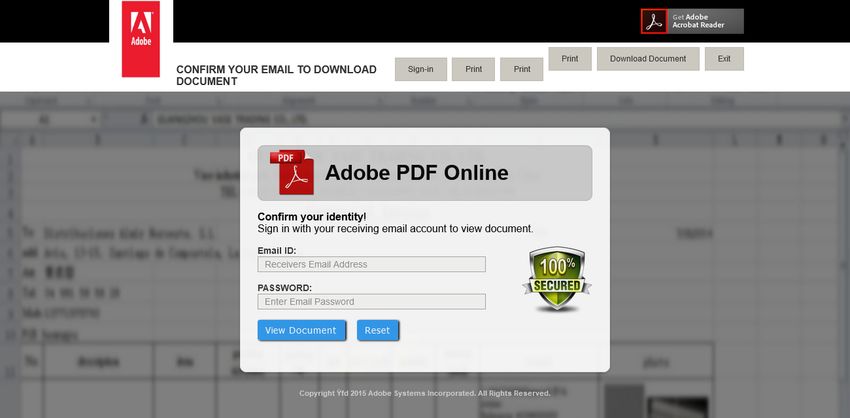
Task: Click the Print button next to Sign-in
Action: pos(473,69)
